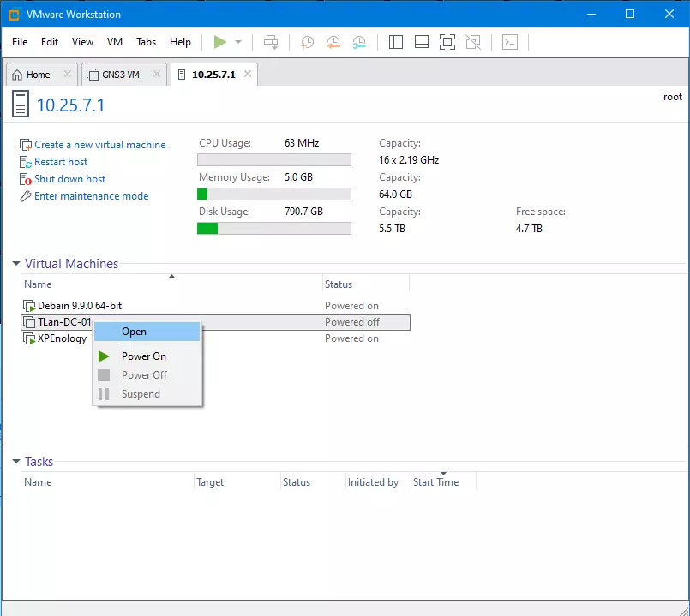690x616 pixels.
Task: Collapse the Tasks section
Action: 16,462
